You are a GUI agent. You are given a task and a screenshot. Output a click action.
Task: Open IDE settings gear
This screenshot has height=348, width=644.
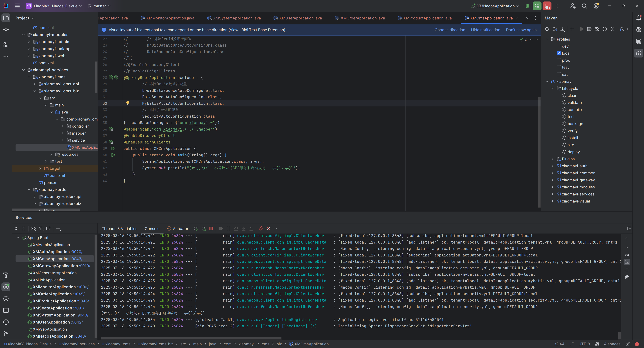pyautogui.click(x=596, y=6)
